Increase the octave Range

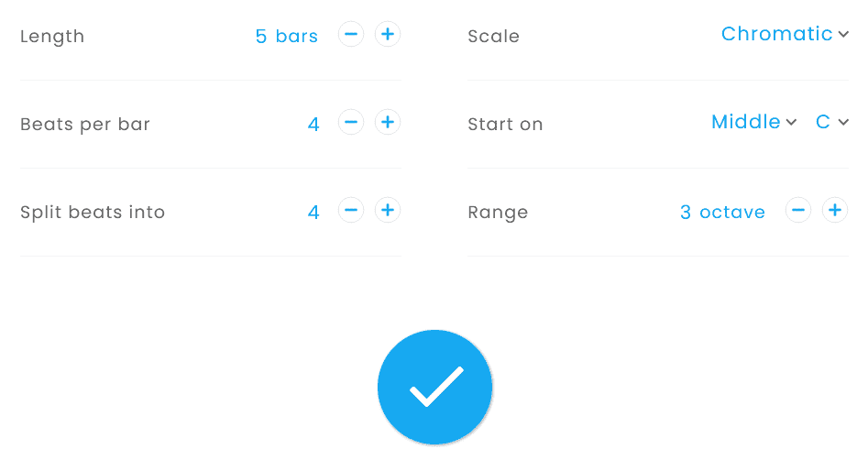pyautogui.click(x=835, y=211)
